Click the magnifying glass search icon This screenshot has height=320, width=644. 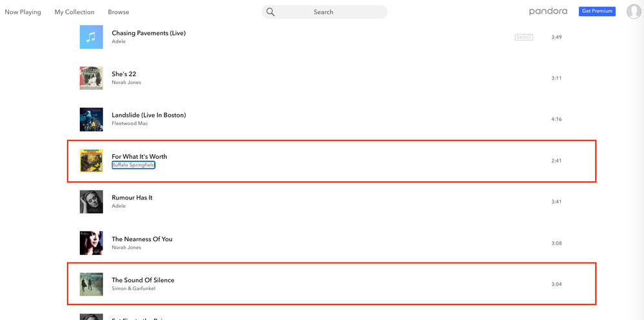pos(271,12)
